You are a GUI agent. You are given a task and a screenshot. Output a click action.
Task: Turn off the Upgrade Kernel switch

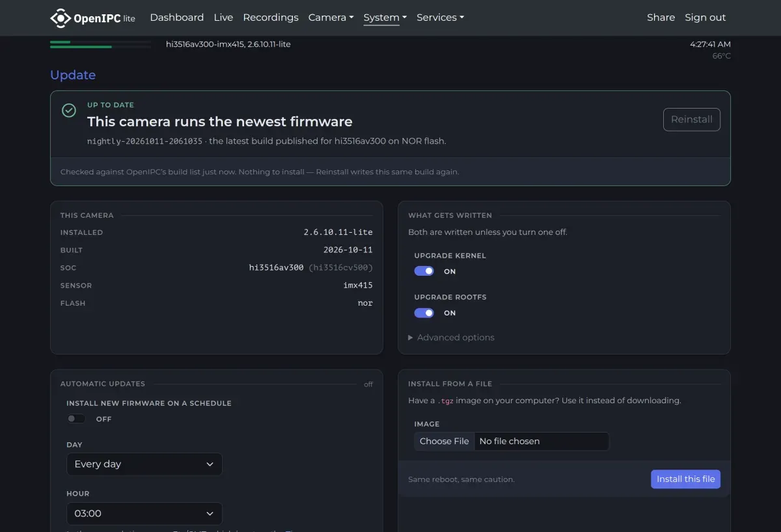(x=424, y=271)
